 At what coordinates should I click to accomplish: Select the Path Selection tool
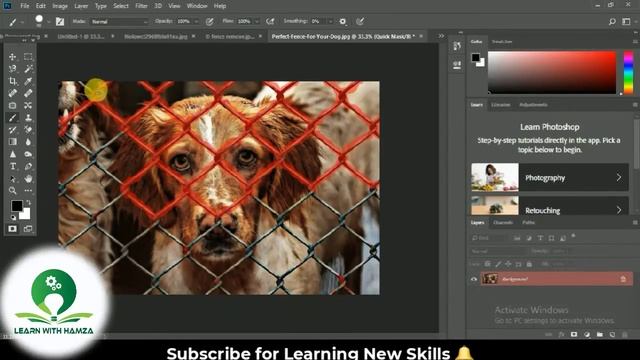click(13, 179)
